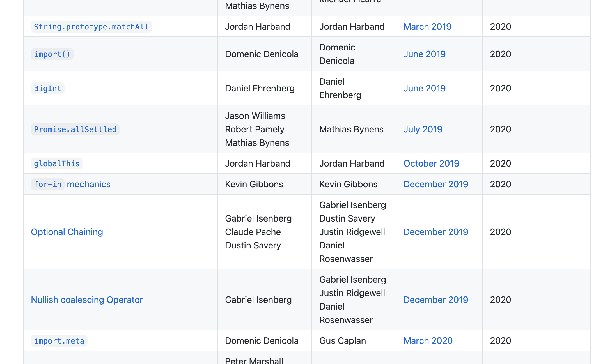596x364 pixels.
Task: Open the String.prototype.matchAll proposal link
Action: [x=91, y=27]
